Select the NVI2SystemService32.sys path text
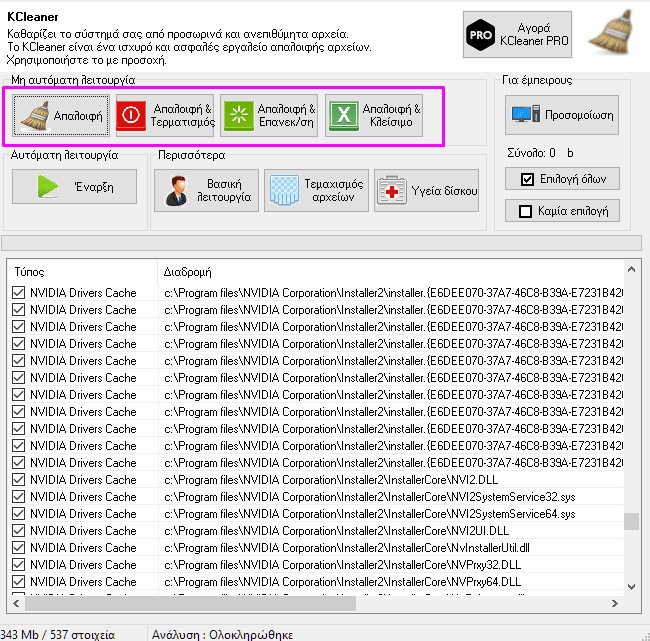The width and height of the screenshot is (650, 641). (369, 497)
